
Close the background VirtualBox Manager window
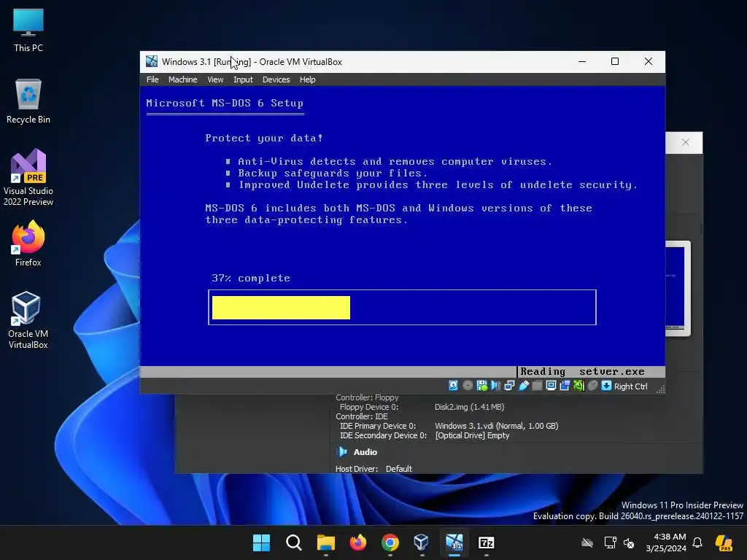coord(685,142)
